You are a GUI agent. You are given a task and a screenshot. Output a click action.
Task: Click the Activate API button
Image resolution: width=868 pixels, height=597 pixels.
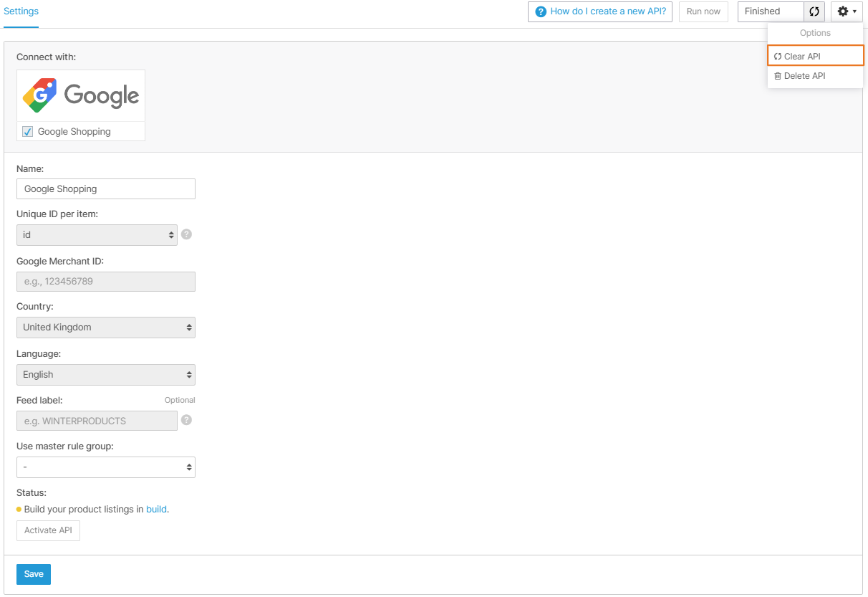coord(48,530)
